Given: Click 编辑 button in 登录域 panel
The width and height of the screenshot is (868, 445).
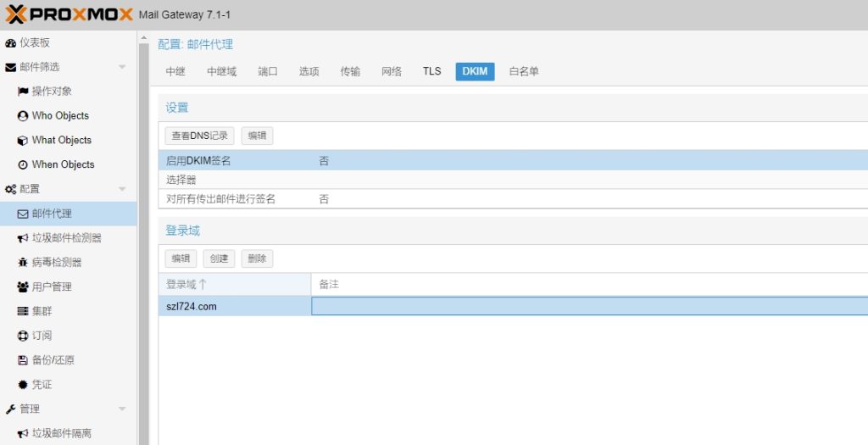Looking at the screenshot, I should [x=181, y=259].
